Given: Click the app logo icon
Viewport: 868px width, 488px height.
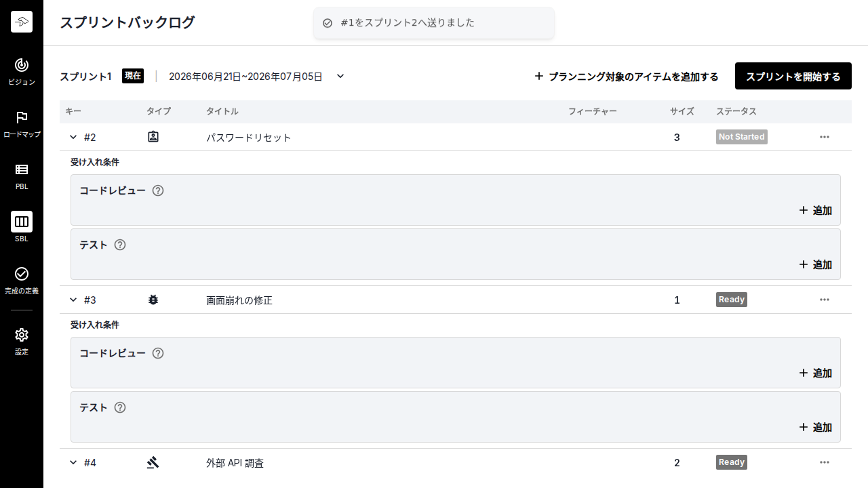Looking at the screenshot, I should pyautogui.click(x=22, y=22).
